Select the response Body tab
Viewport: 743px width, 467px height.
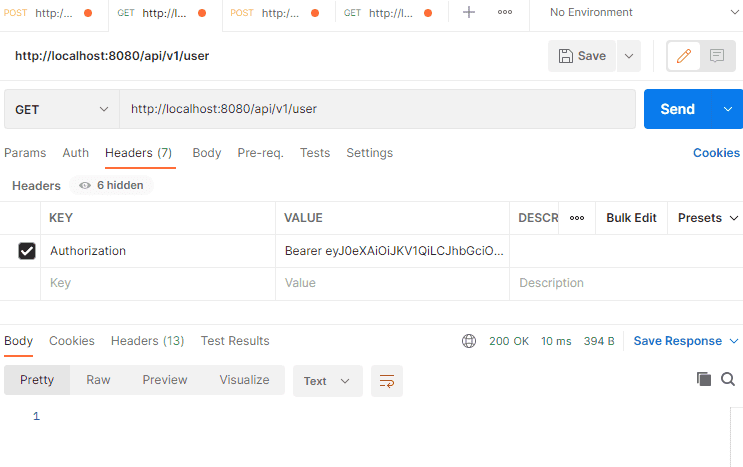click(18, 341)
